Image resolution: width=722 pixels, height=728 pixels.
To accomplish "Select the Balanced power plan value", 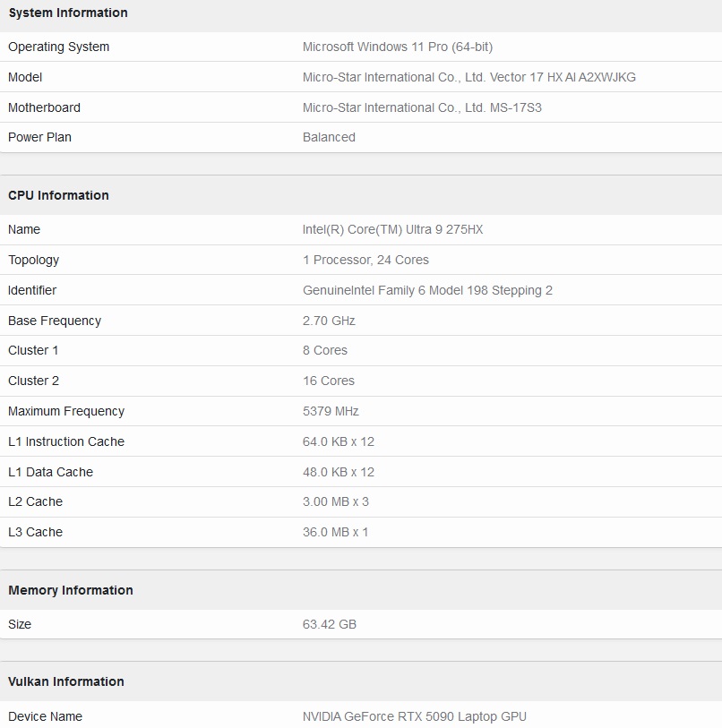I will click(329, 137).
